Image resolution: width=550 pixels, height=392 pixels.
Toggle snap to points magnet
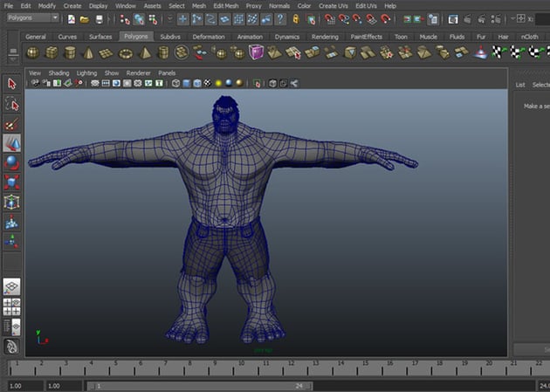tap(357, 19)
